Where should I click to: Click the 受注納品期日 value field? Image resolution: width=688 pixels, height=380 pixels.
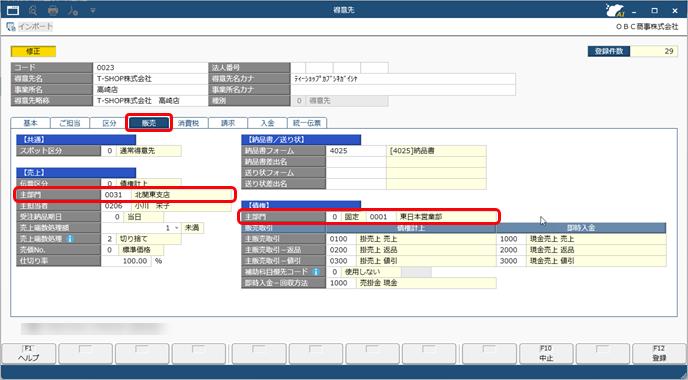point(112,217)
